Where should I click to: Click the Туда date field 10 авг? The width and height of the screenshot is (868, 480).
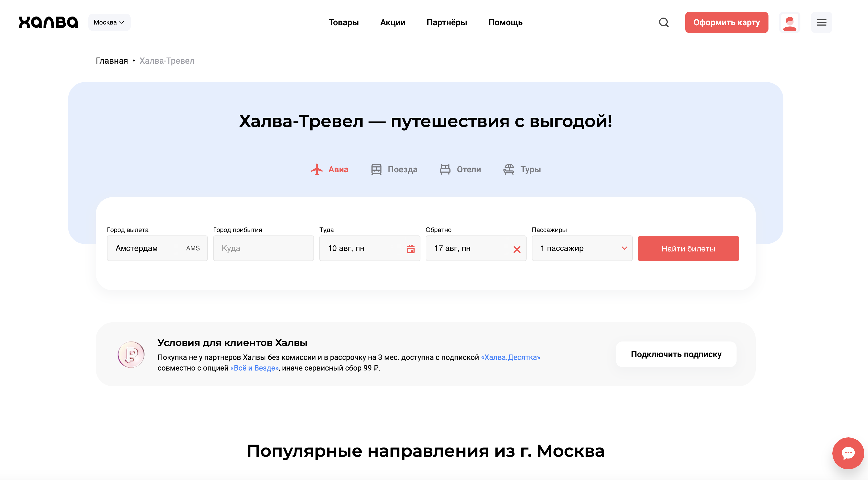(x=370, y=248)
